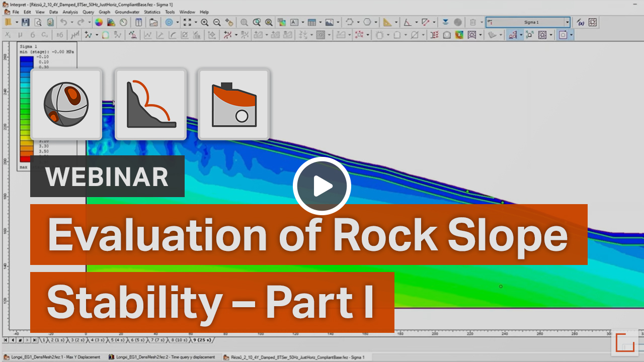The height and width of the screenshot is (362, 644).
Task: Click the Zoom Out magnifier icon
Action: tap(217, 22)
